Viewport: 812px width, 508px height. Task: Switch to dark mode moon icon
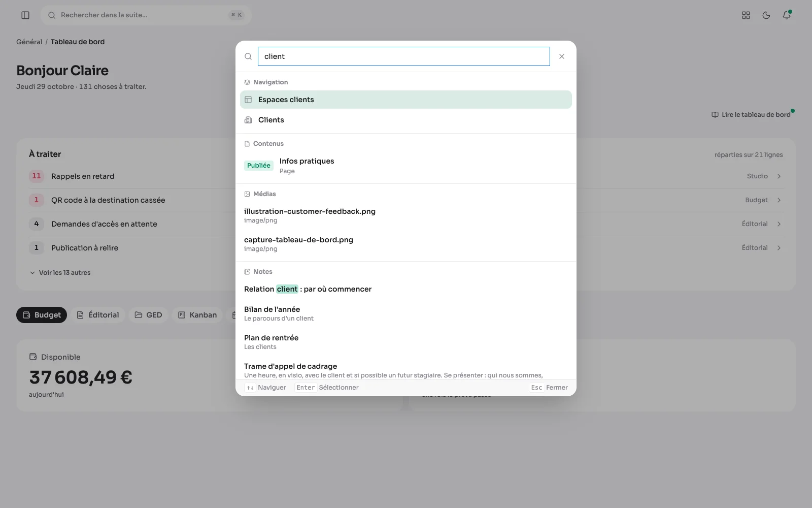[766, 15]
